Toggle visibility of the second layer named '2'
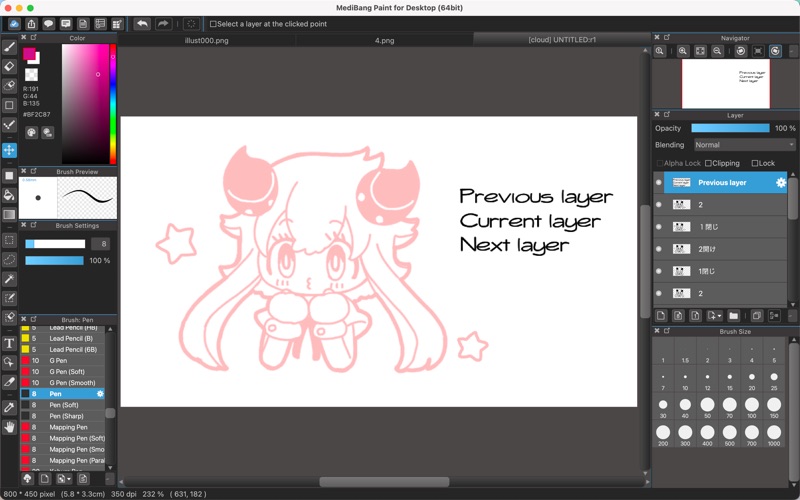 659,293
